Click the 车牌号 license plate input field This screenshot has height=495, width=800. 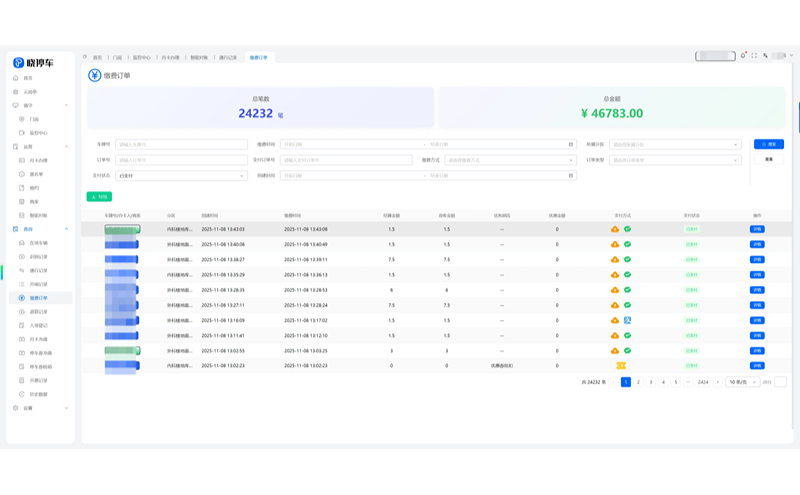point(181,144)
